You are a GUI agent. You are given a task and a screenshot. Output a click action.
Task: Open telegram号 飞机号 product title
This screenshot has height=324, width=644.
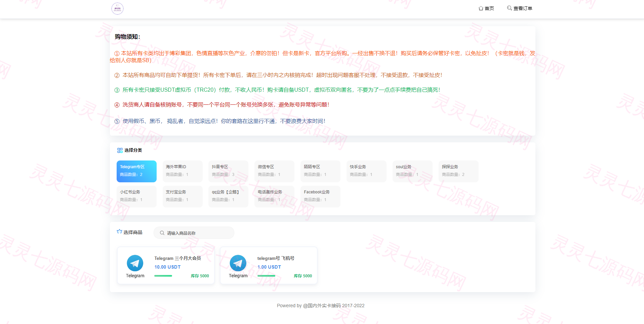276,258
